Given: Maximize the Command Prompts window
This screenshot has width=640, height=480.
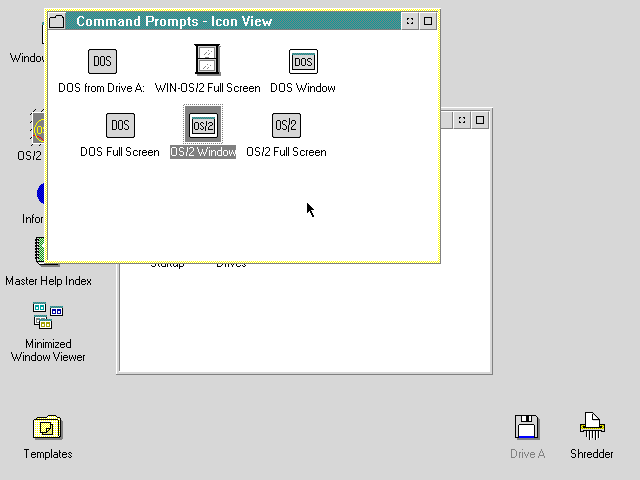Looking at the screenshot, I should [x=428, y=21].
